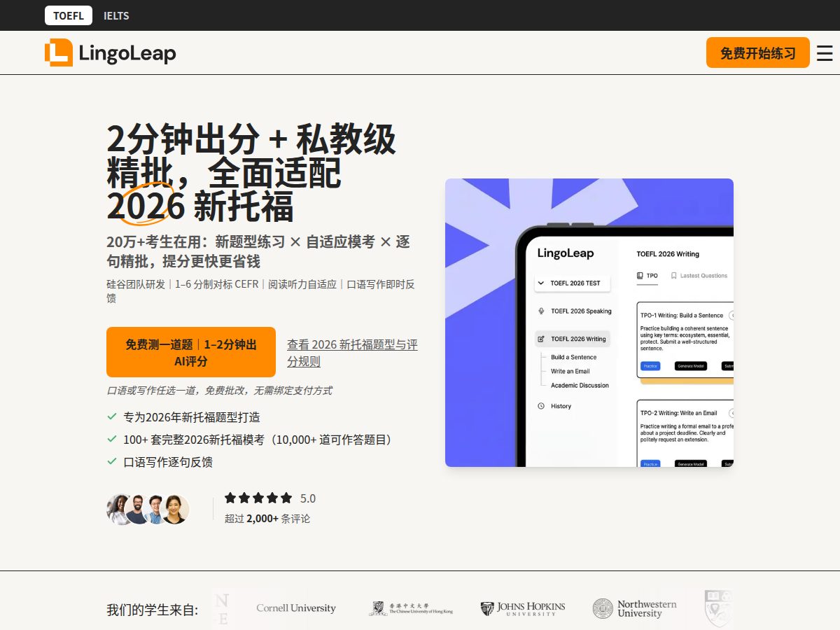
Task: Click the LingoLeap wordmark text in header
Action: 127,53
